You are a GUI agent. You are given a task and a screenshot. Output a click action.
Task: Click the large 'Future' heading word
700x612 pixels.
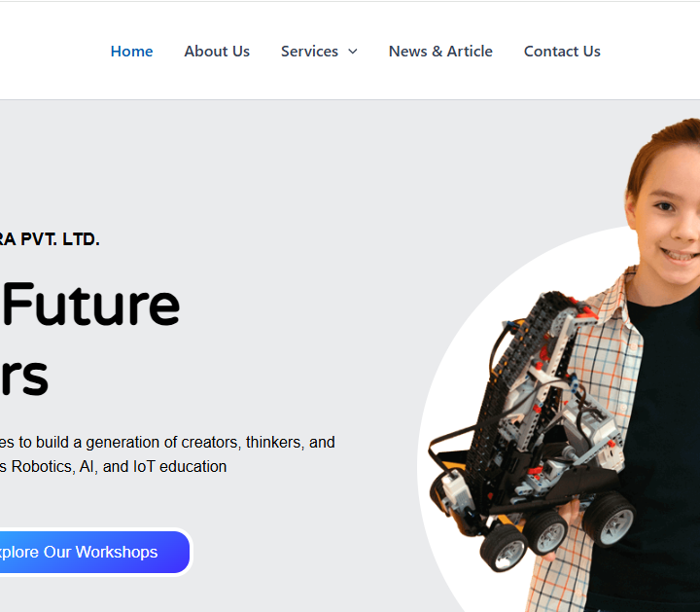(x=91, y=305)
